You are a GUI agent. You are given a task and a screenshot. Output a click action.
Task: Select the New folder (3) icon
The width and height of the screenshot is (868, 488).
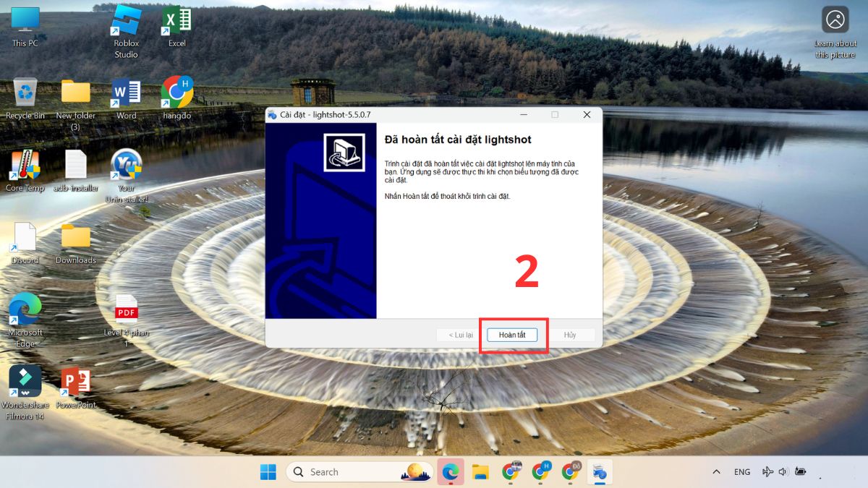click(75, 104)
